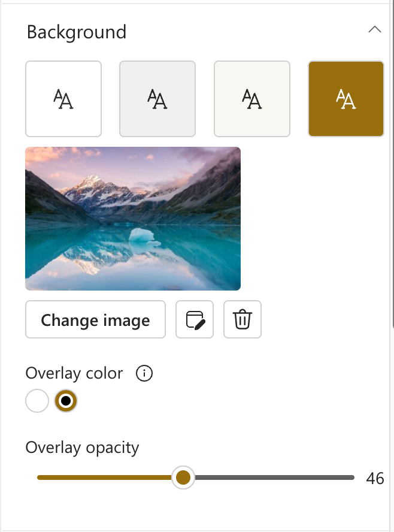This screenshot has width=394, height=532.
Task: Delete the background image with trash icon
Action: [243, 320]
